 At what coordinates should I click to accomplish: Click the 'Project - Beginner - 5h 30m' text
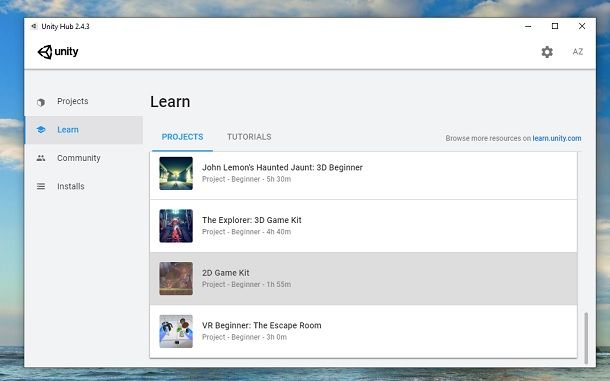point(246,179)
